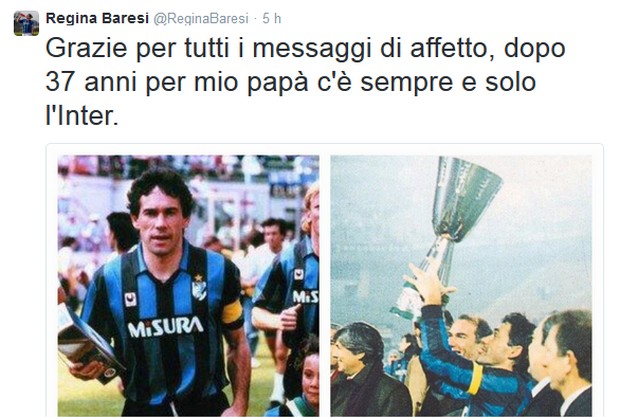
Task: Open the Regina Baresi display name link
Action: pyautogui.click(x=97, y=18)
